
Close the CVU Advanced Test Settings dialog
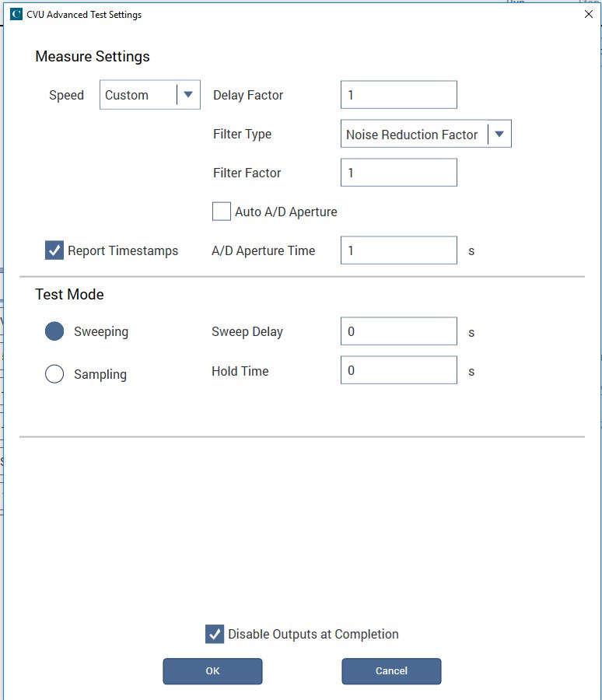pyautogui.click(x=589, y=14)
